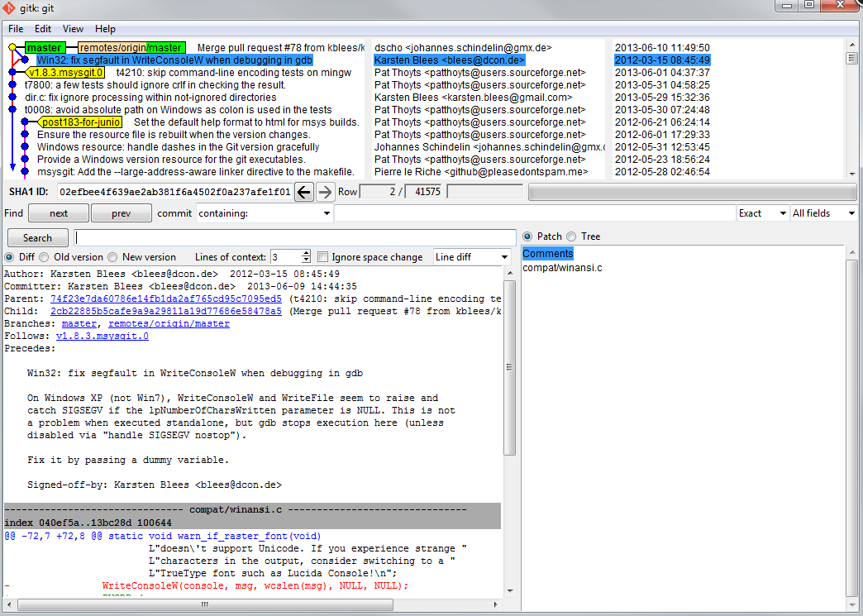Open the Help menu

point(105,29)
